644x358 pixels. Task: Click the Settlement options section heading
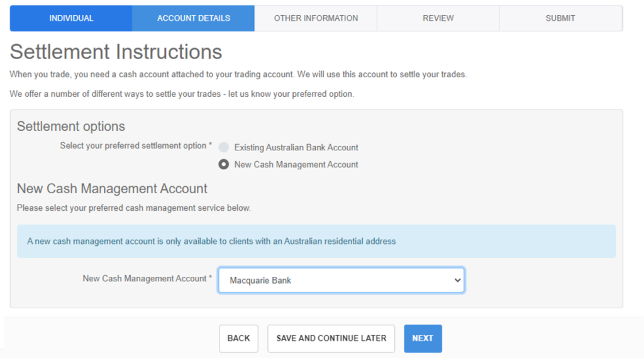[x=71, y=126]
